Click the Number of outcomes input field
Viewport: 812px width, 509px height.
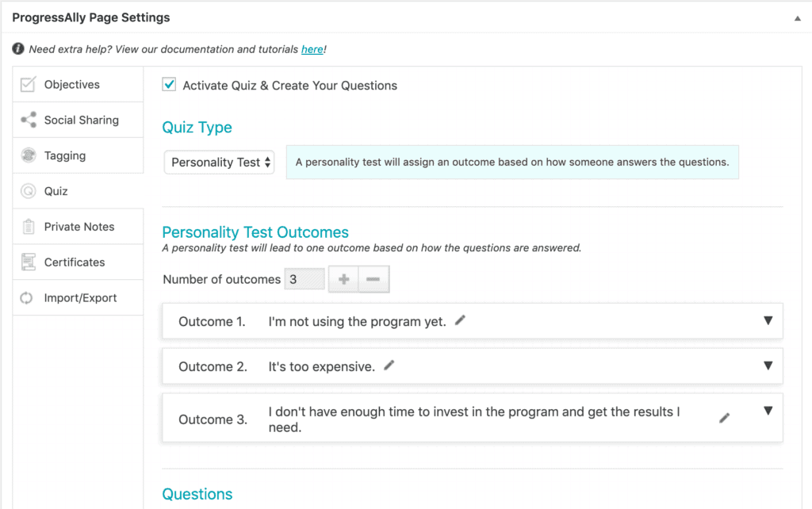pos(304,279)
